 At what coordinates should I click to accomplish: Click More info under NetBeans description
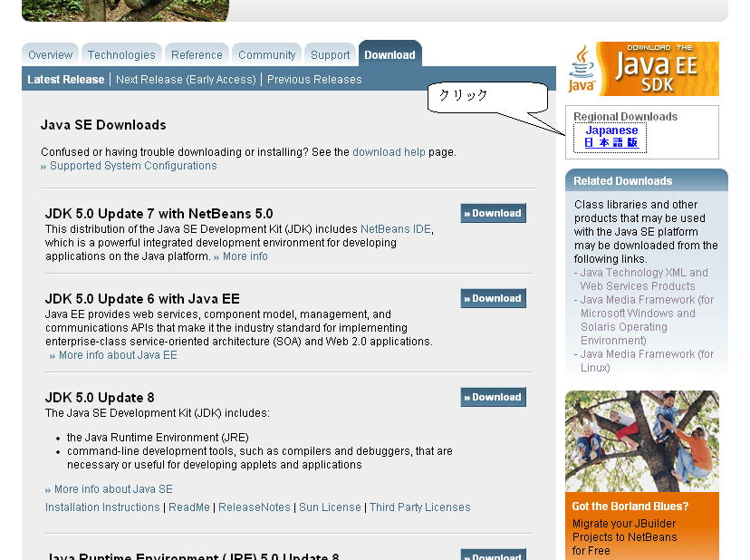tap(245, 256)
